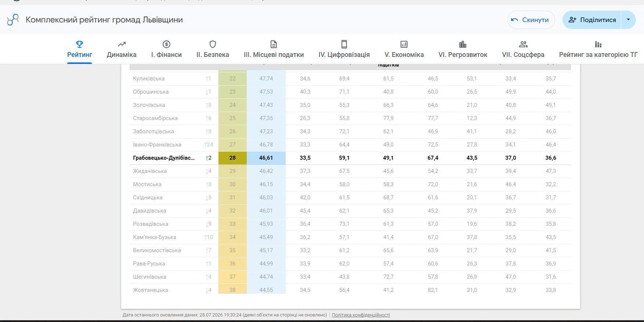Click the ↓9 change for Розвадівська
644x322 pixels.
tap(209, 224)
